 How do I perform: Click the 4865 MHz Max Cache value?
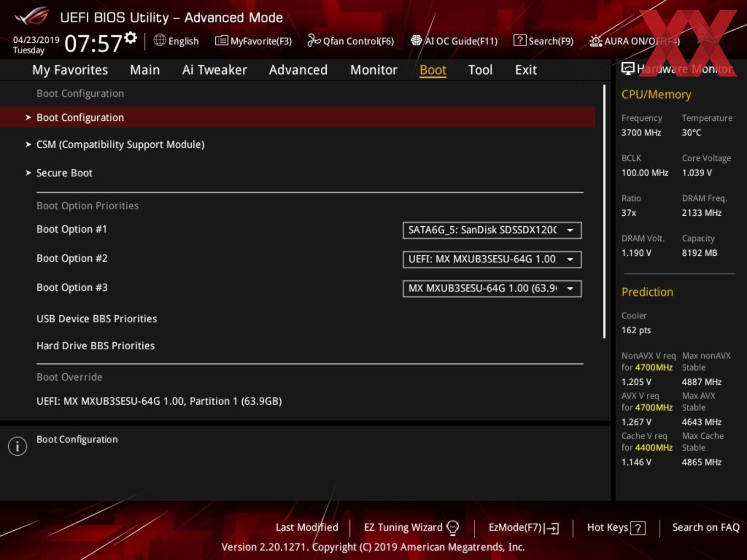pos(702,462)
